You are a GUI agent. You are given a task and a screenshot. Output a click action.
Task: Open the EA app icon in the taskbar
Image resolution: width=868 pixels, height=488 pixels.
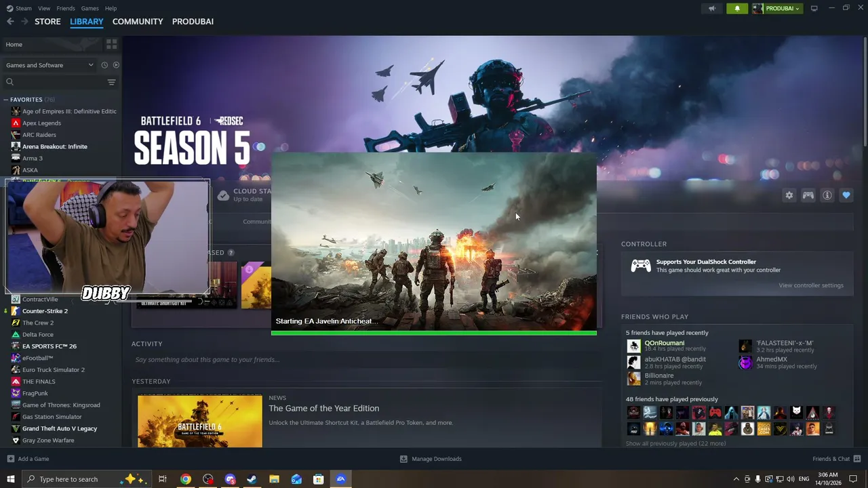click(340, 479)
